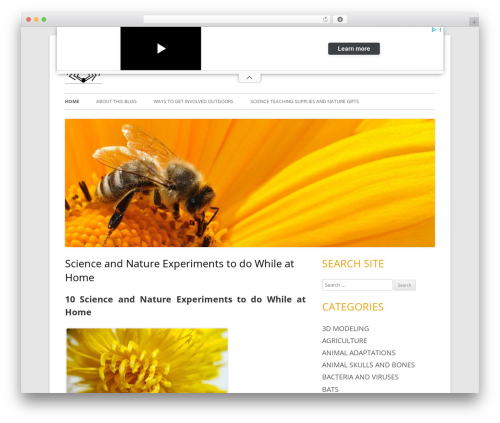
Task: Open the Science and Nature Experiments post title
Action: tap(179, 270)
